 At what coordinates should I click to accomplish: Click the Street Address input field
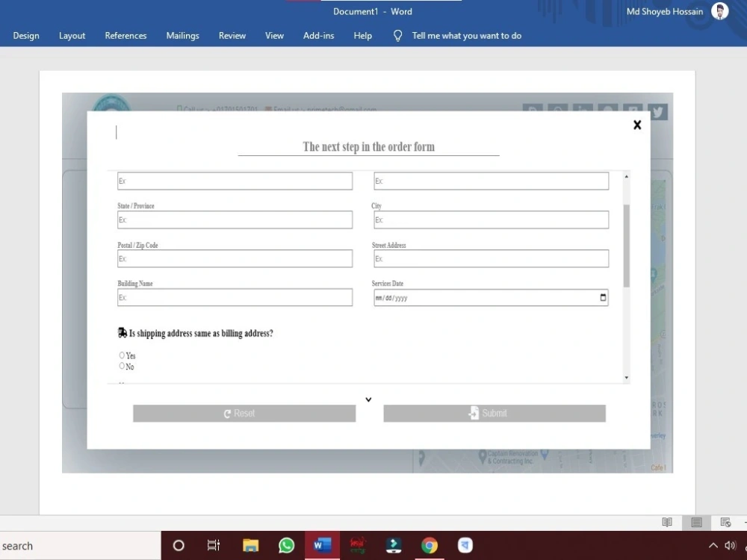492,258
